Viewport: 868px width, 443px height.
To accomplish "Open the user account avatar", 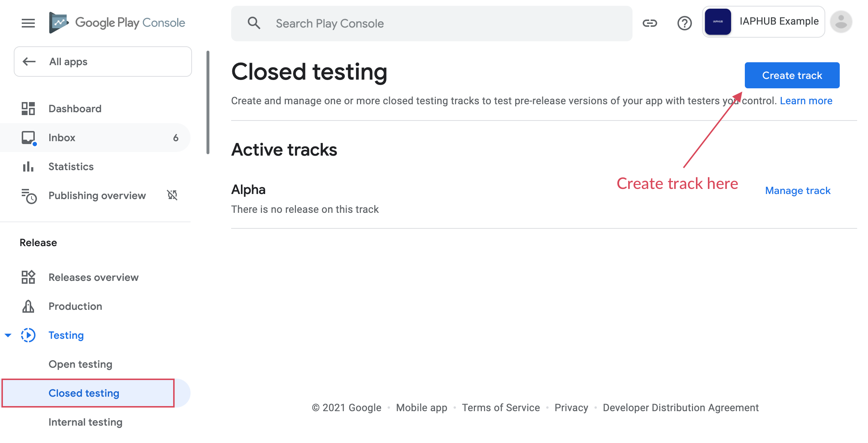I will pos(841,22).
